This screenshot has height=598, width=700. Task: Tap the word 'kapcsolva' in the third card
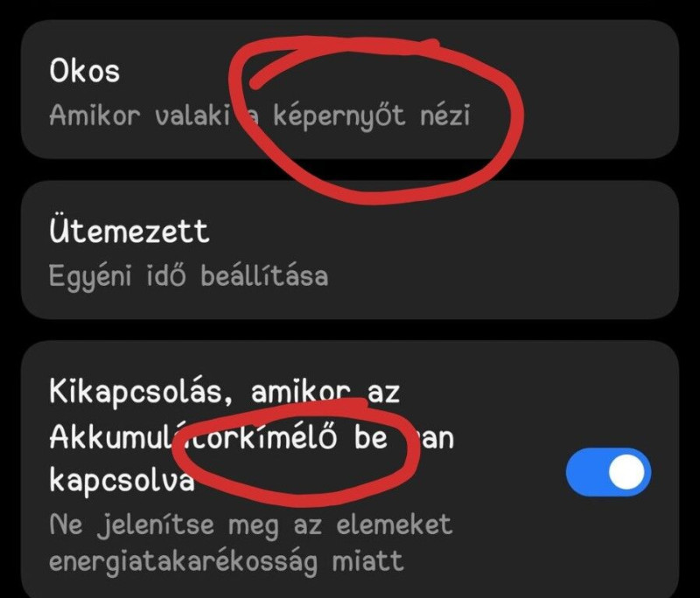[122, 481]
